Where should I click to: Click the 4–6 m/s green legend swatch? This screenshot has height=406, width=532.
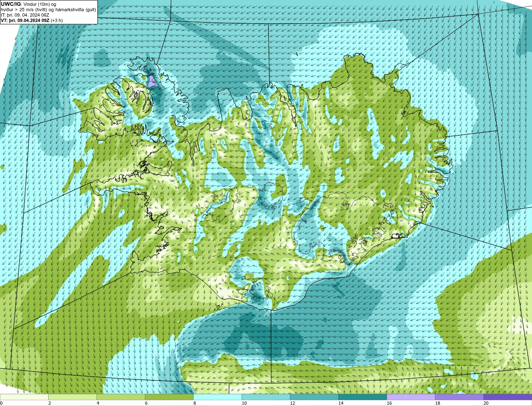click(x=121, y=397)
